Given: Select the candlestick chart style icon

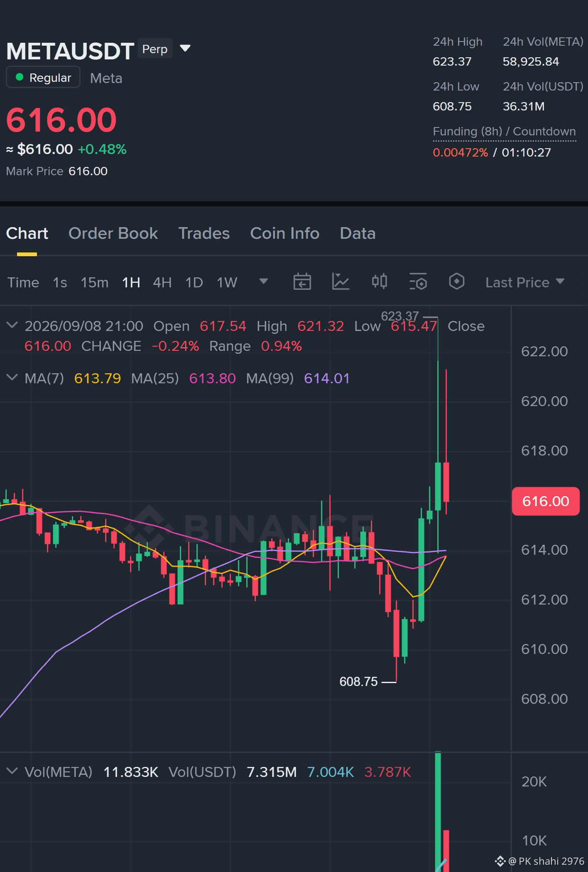Looking at the screenshot, I should tap(379, 282).
